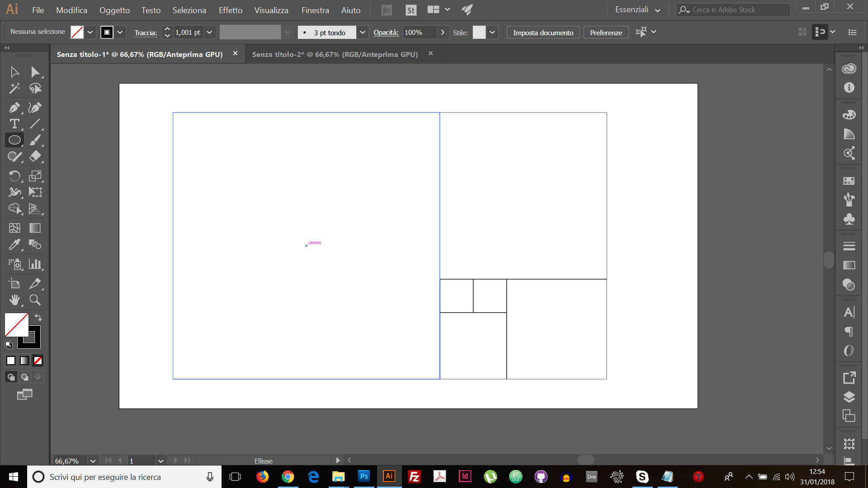
Task: Click the opacity percentage input field
Action: pyautogui.click(x=417, y=32)
